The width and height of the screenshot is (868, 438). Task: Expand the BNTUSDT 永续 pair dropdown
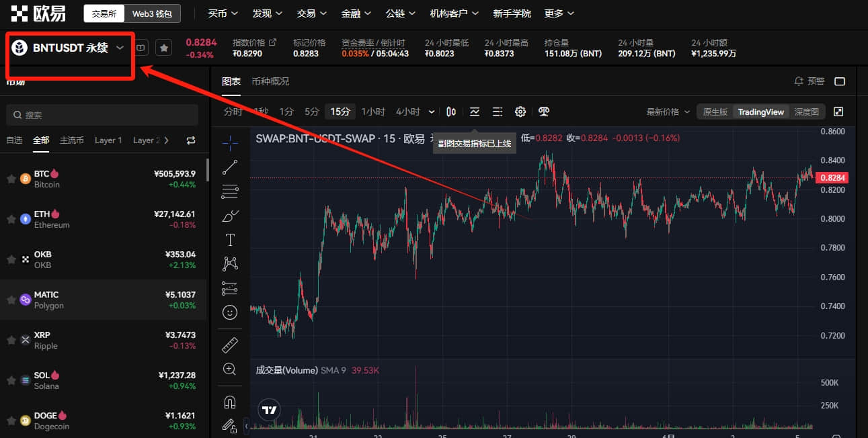(120, 48)
